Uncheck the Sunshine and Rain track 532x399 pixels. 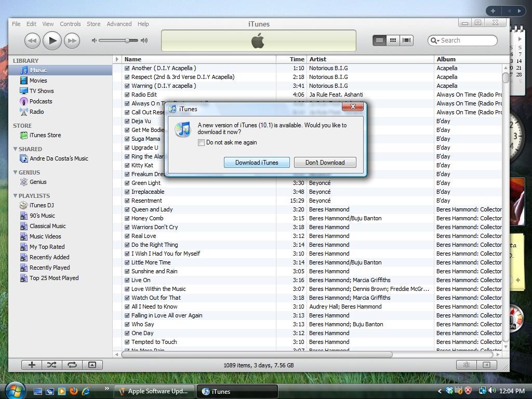(x=127, y=271)
